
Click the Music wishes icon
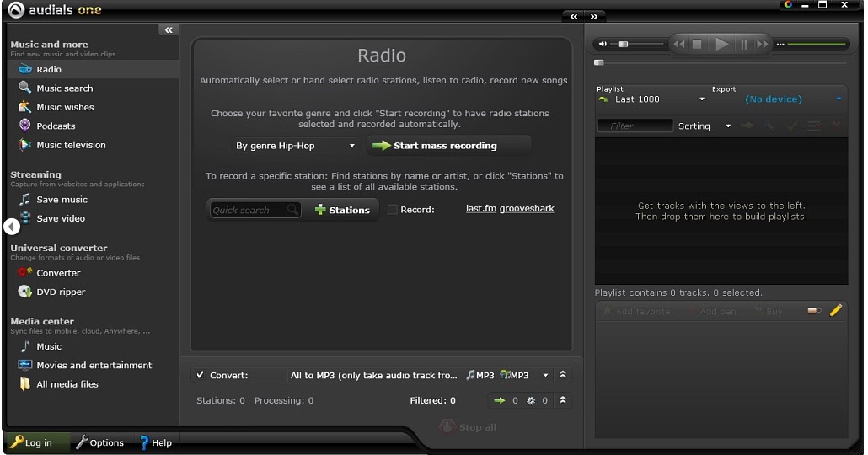coord(24,107)
